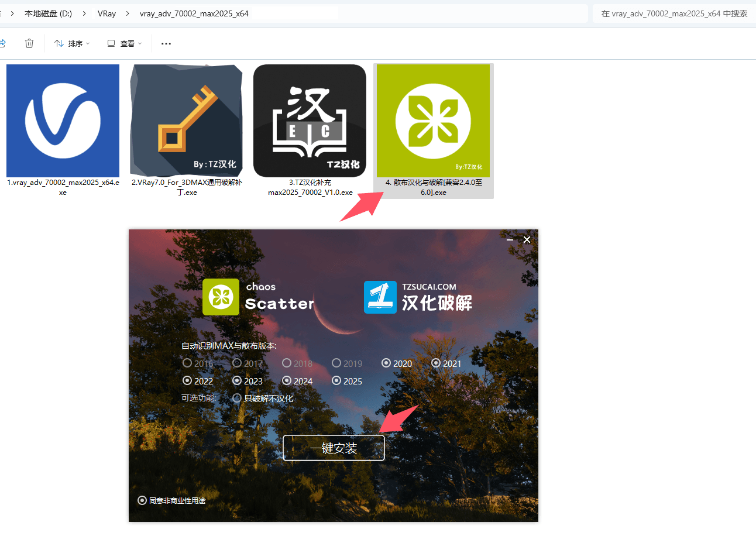Click the 1.vray_adv_70002_max2025_x64.exe filename

(x=63, y=187)
